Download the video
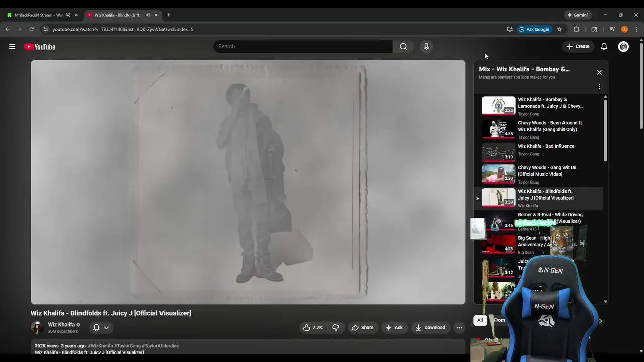Viewport: 644px width, 362px height. 430,328
